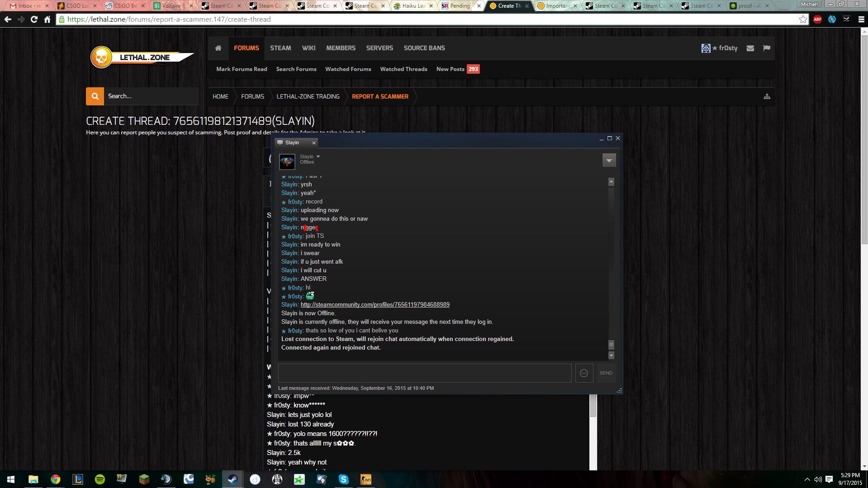This screenshot has height=488, width=868.
Task: Expand the Slayin name dropdown arrow
Action: point(318,156)
